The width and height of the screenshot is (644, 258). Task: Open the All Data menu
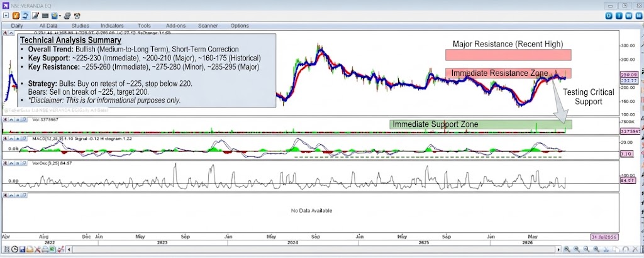(x=48, y=26)
